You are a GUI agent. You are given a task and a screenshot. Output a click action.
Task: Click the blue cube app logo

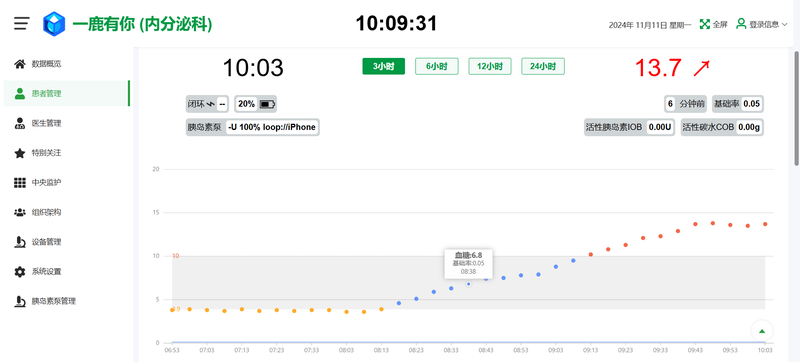[x=54, y=24]
